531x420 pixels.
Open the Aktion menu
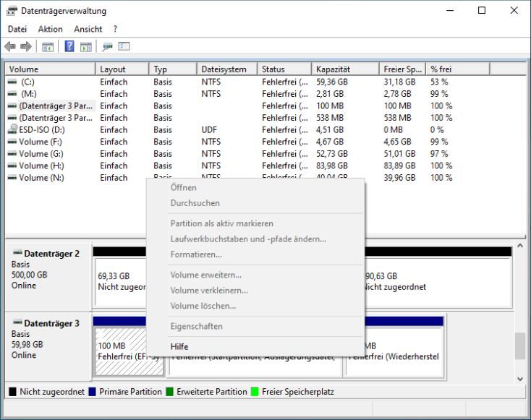[51, 29]
